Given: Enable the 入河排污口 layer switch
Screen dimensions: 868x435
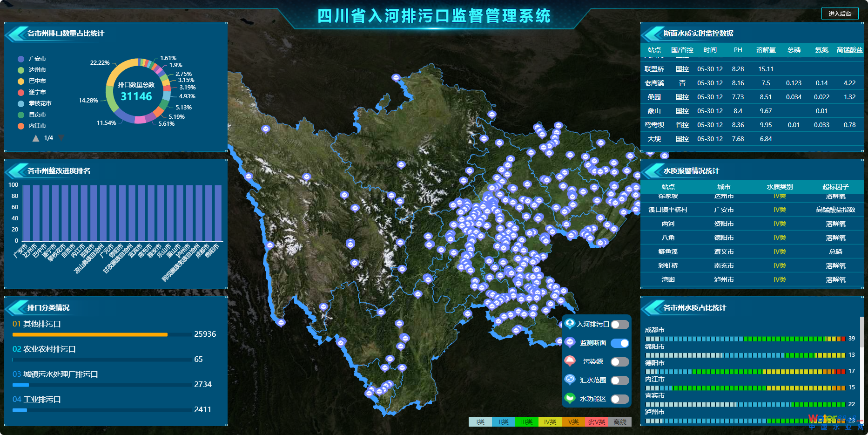Looking at the screenshot, I should tap(619, 325).
